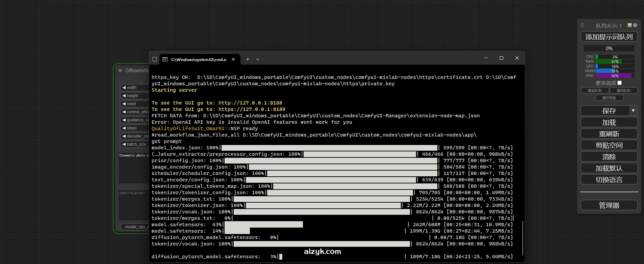Decrease steps value using left arrow
The width and height of the screenshot is (644, 264).
pos(124,128)
